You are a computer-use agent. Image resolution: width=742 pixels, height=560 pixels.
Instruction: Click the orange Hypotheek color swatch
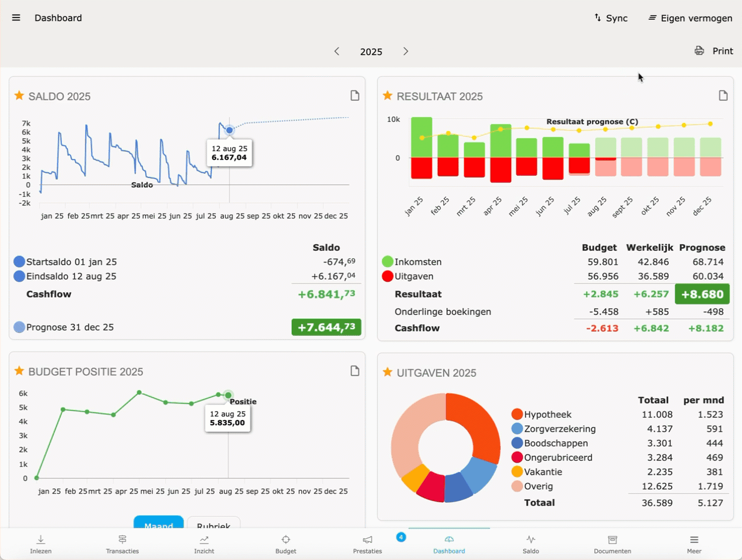[x=517, y=414]
